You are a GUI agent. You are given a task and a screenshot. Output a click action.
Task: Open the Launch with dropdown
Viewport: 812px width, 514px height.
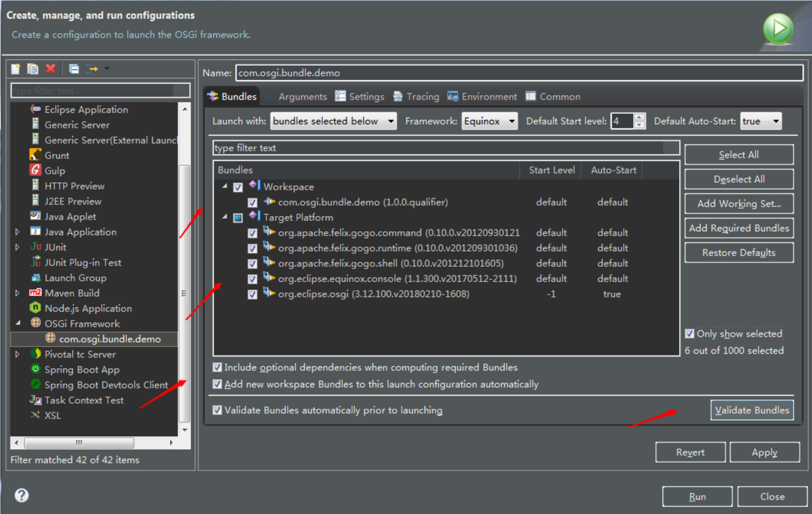coord(333,121)
